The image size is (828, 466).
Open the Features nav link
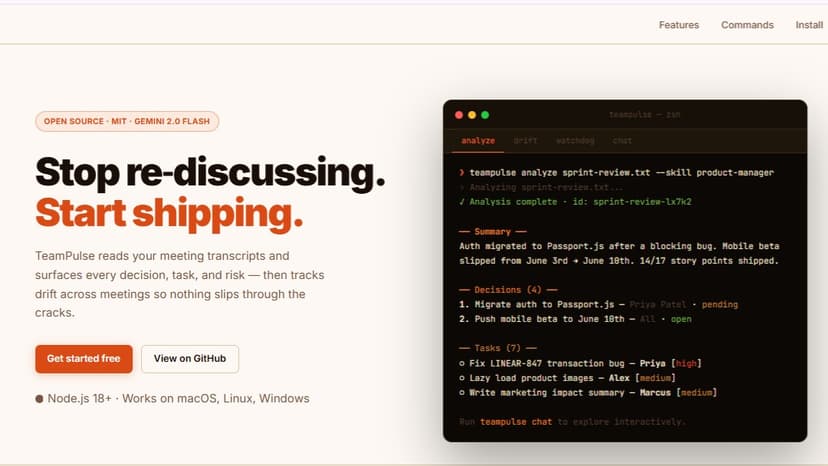(x=679, y=25)
